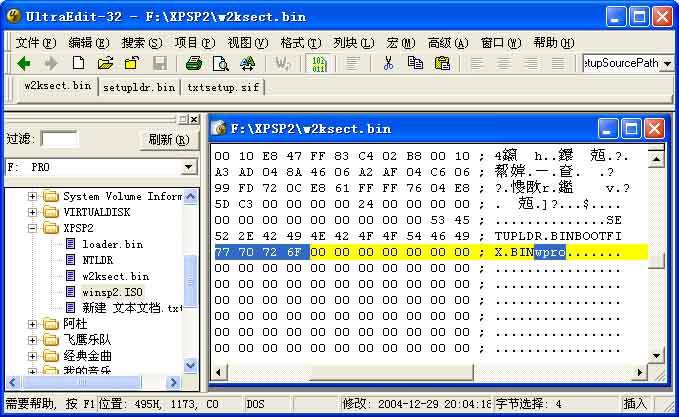Open the 搜索(S) menu
The width and height of the screenshot is (679, 417).
[x=142, y=43]
